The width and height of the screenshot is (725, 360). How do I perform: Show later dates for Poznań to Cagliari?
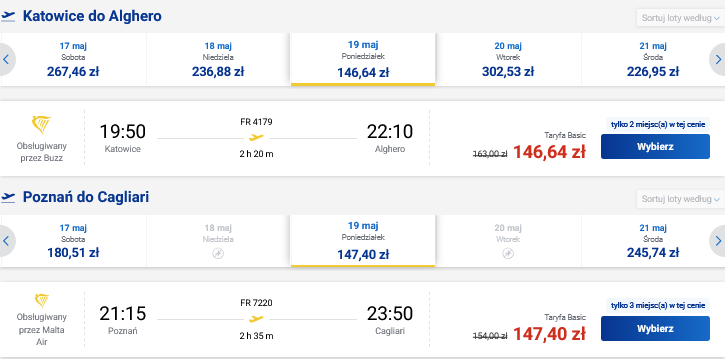tap(718, 241)
